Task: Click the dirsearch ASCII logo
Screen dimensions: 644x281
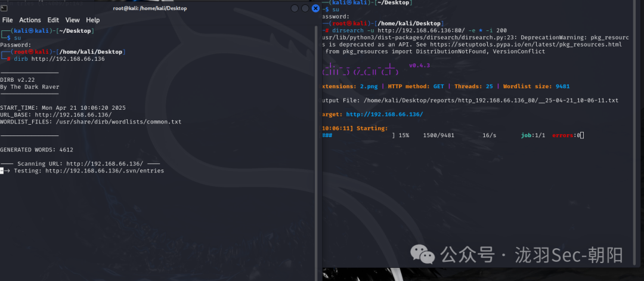Action: (360, 69)
